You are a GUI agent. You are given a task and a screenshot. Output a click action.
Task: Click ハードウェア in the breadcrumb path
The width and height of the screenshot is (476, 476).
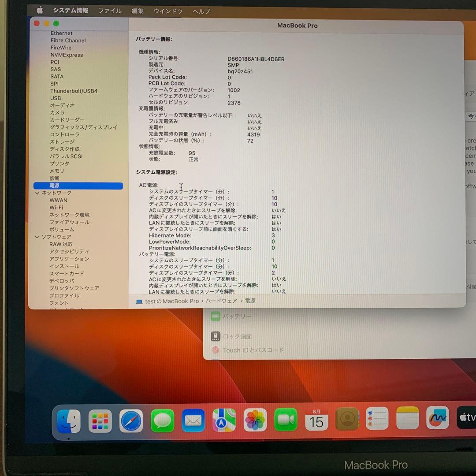pos(222,301)
